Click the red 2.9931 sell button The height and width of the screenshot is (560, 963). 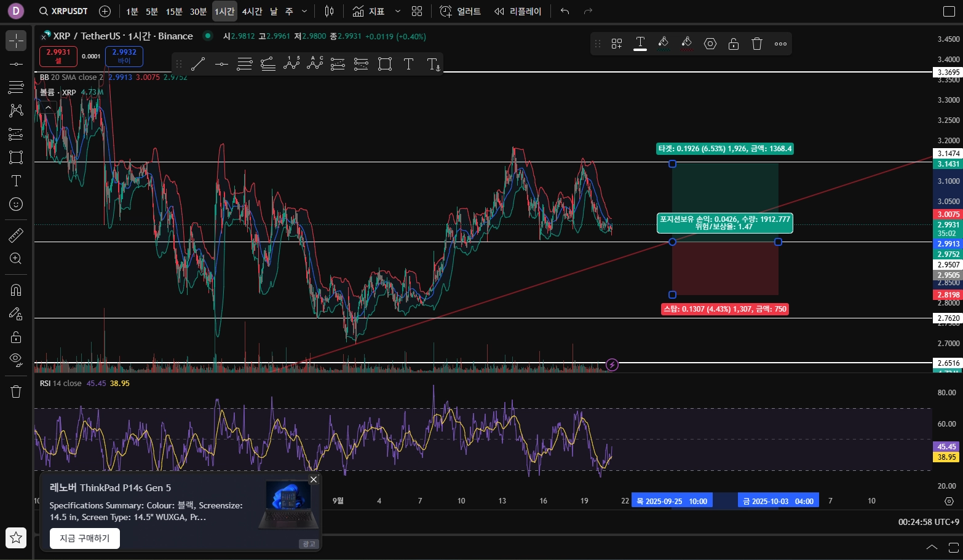click(58, 56)
